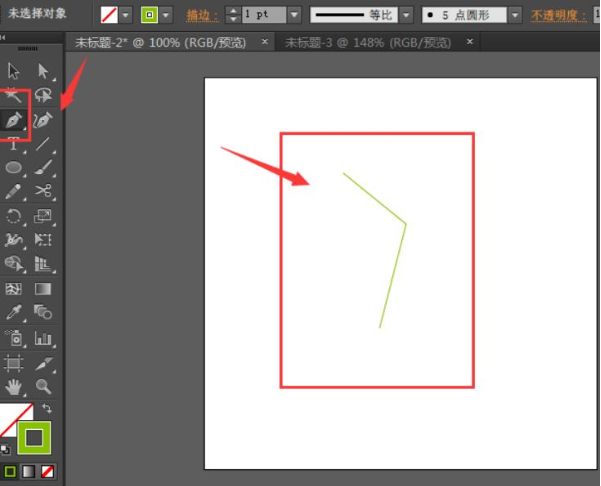Reset to default fill and stroke

click(5, 449)
